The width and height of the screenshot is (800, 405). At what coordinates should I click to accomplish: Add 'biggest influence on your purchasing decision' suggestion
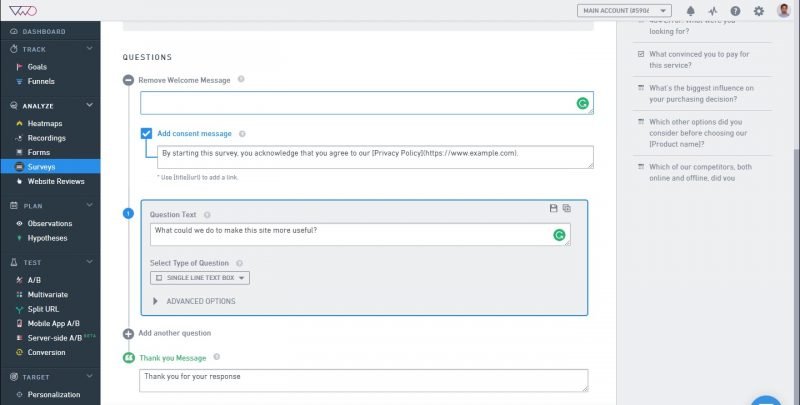[x=702, y=93]
